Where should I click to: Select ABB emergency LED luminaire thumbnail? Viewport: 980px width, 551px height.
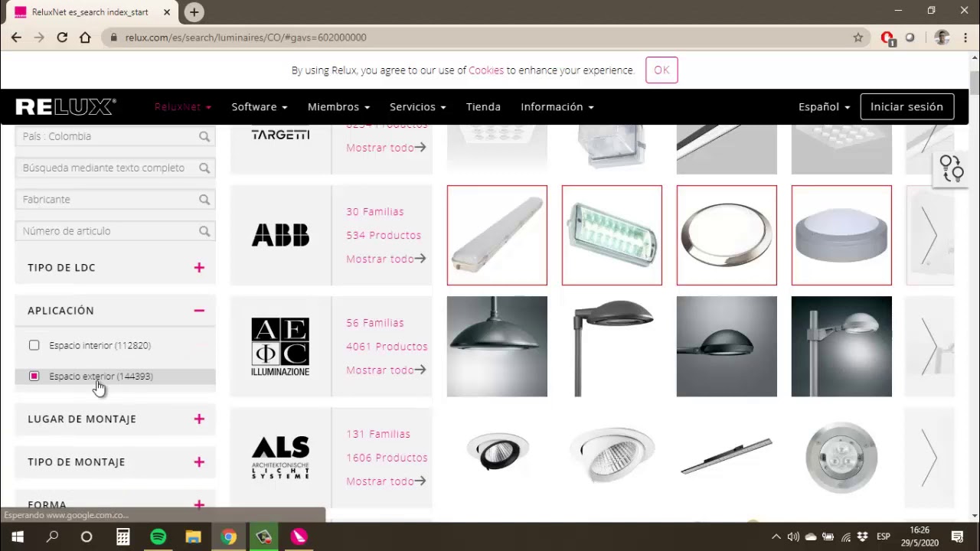[612, 235]
